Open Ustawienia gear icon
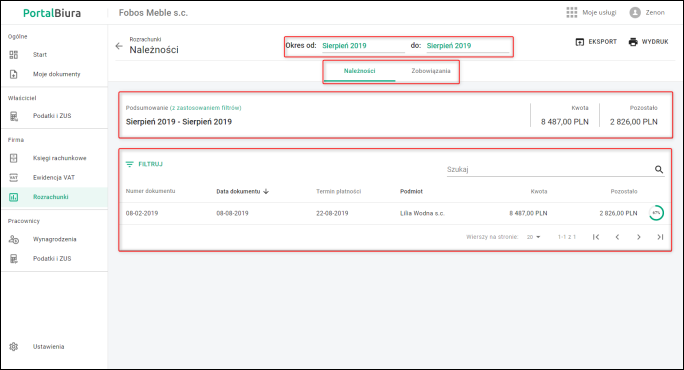 [x=14, y=346]
